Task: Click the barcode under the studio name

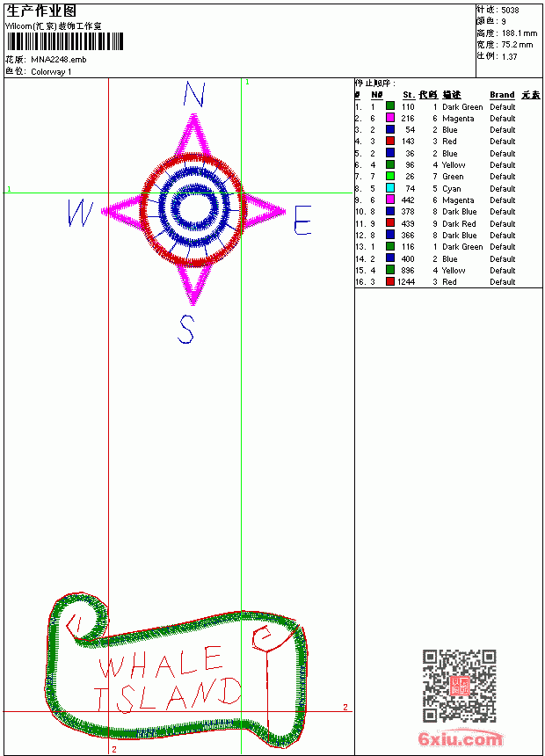Action: pyautogui.click(x=65, y=41)
